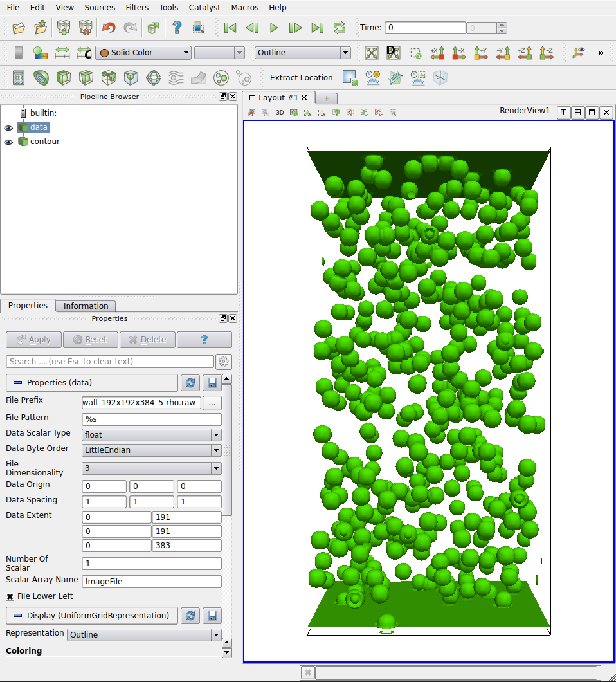Select the Calculator filter icon
The height and width of the screenshot is (682, 616).
coord(19,78)
